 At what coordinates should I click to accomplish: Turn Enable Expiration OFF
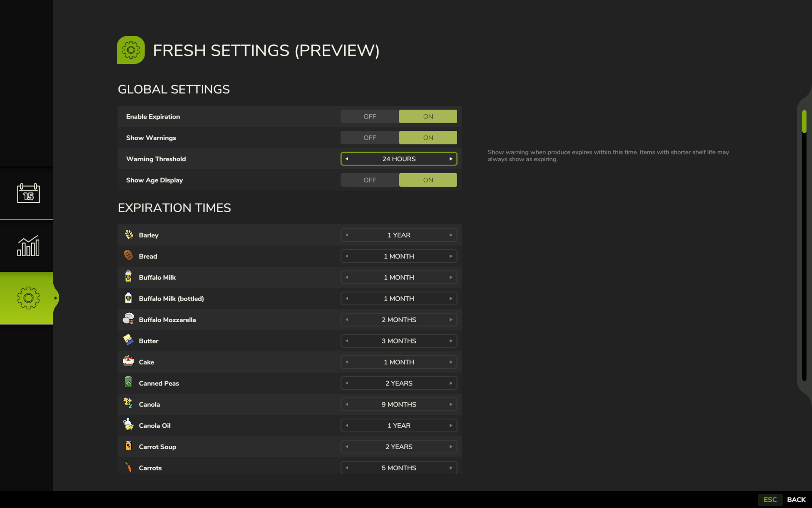(x=370, y=116)
